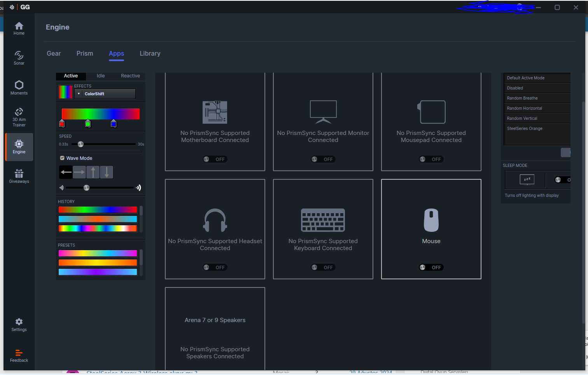Choose the Disabled lighting mode
This screenshot has height=375, width=588.
point(537,88)
